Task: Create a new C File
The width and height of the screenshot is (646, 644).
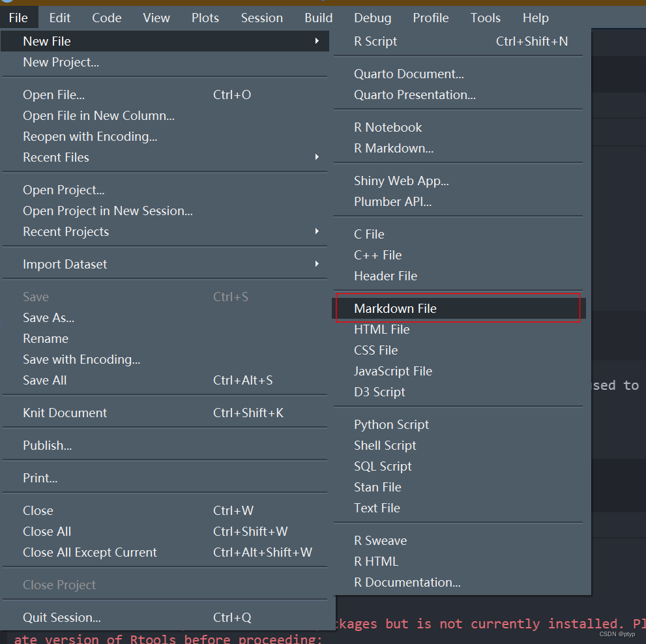Action: click(x=458, y=234)
